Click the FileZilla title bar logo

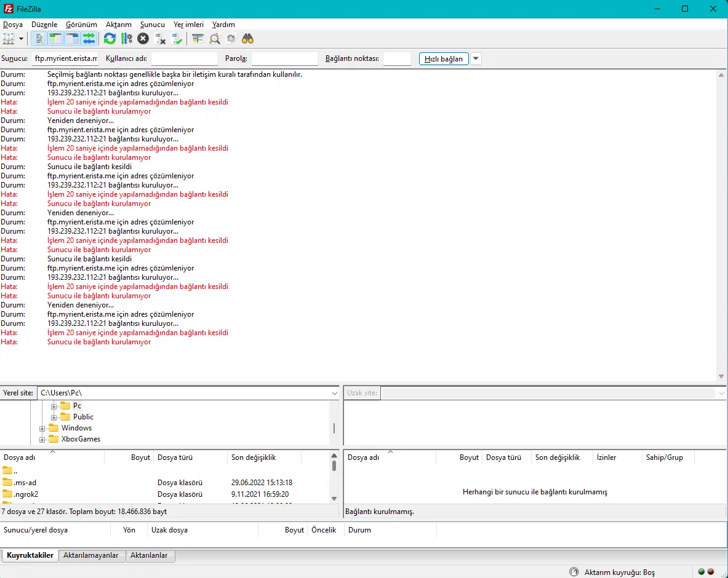(x=9, y=9)
